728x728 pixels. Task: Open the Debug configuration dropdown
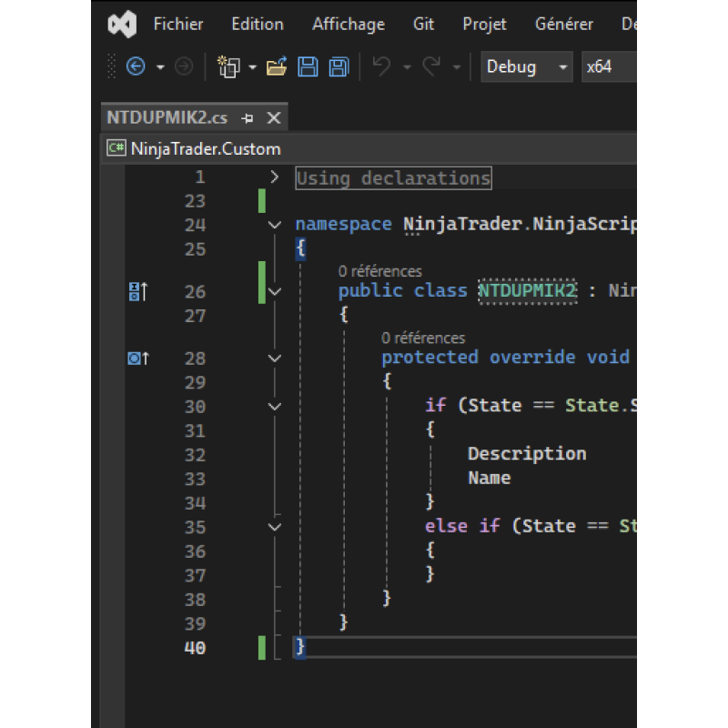click(527, 66)
